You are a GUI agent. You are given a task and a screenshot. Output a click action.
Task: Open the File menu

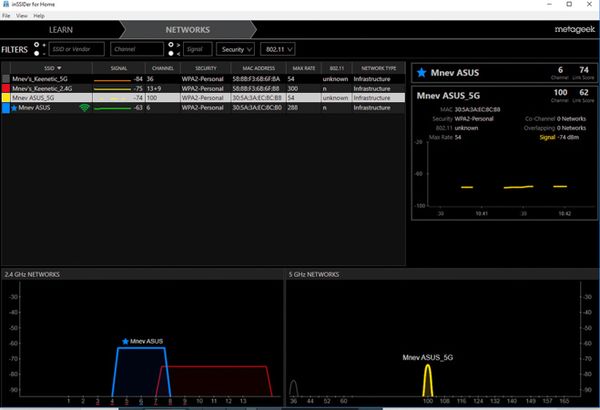point(6,16)
